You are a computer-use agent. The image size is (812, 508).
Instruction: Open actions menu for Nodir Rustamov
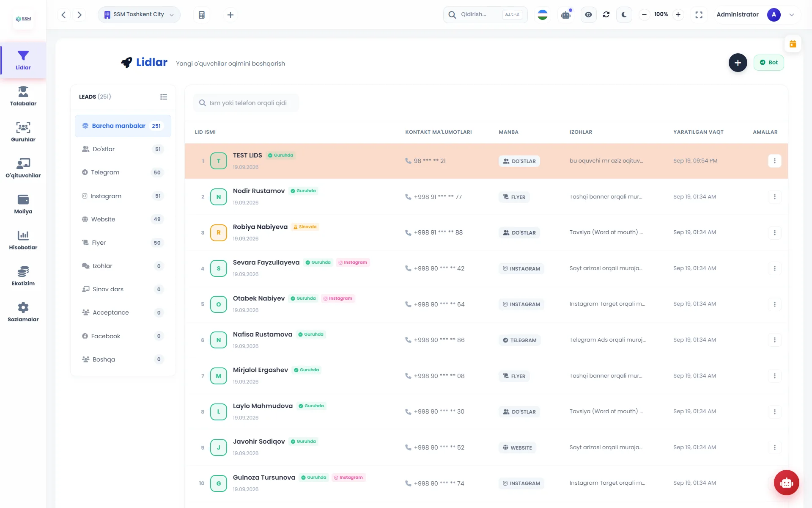click(774, 197)
